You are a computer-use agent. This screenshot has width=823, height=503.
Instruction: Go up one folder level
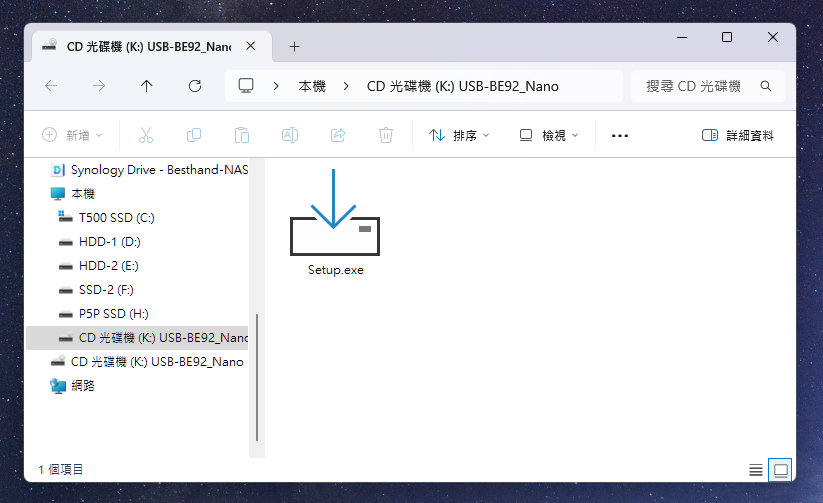tap(147, 86)
